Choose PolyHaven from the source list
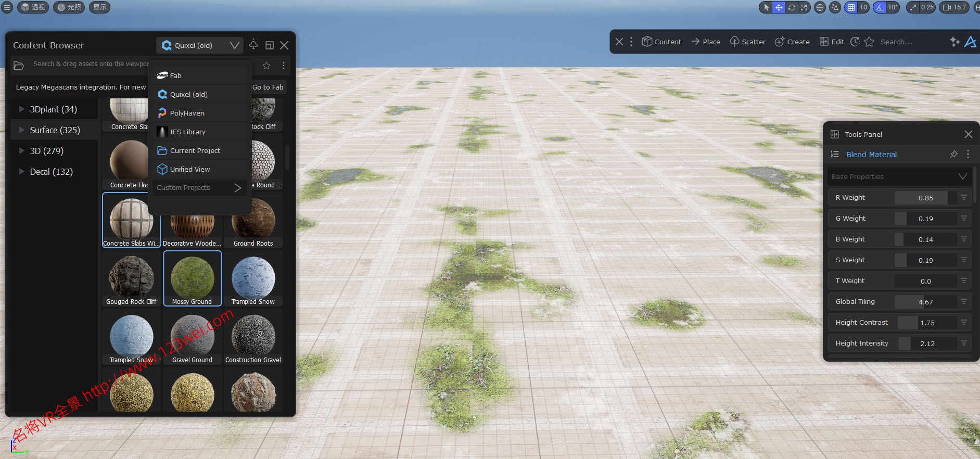This screenshot has height=459, width=980. (187, 113)
